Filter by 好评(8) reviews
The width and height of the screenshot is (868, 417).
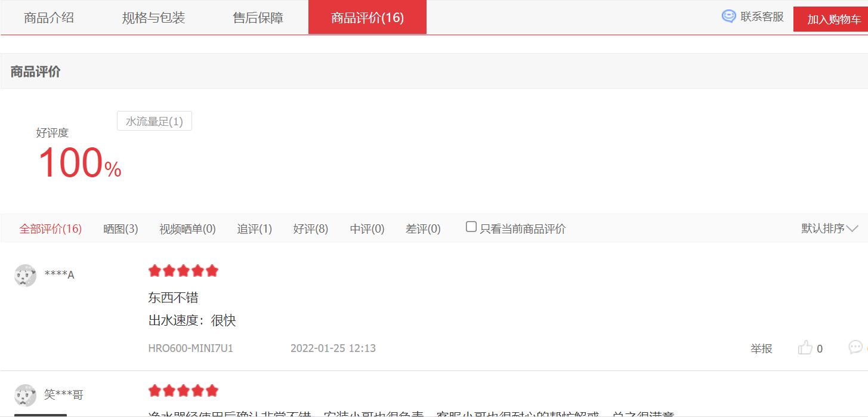point(310,229)
